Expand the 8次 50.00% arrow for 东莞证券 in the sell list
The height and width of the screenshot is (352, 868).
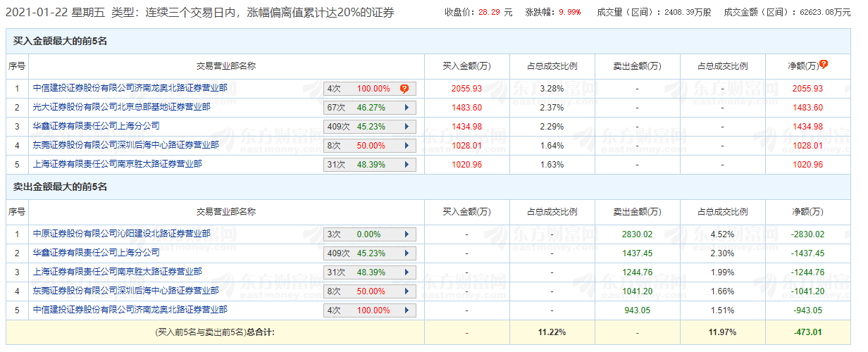[407, 291]
